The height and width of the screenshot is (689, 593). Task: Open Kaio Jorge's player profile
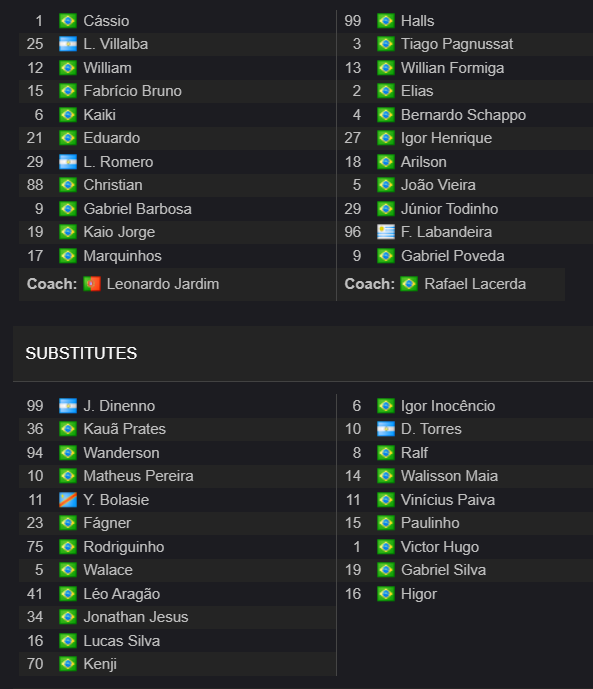tap(119, 232)
